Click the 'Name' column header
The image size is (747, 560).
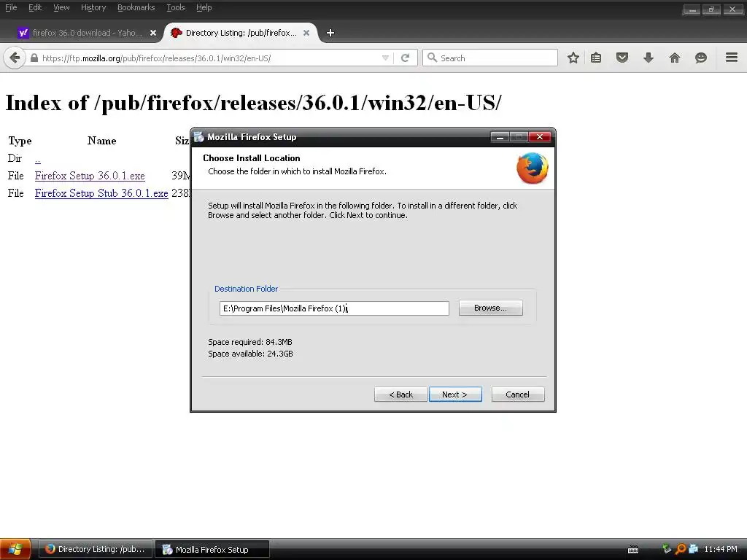(x=102, y=141)
